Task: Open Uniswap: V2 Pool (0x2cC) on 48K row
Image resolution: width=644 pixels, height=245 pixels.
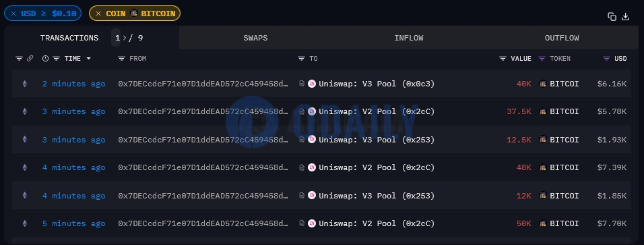Action: point(377,167)
